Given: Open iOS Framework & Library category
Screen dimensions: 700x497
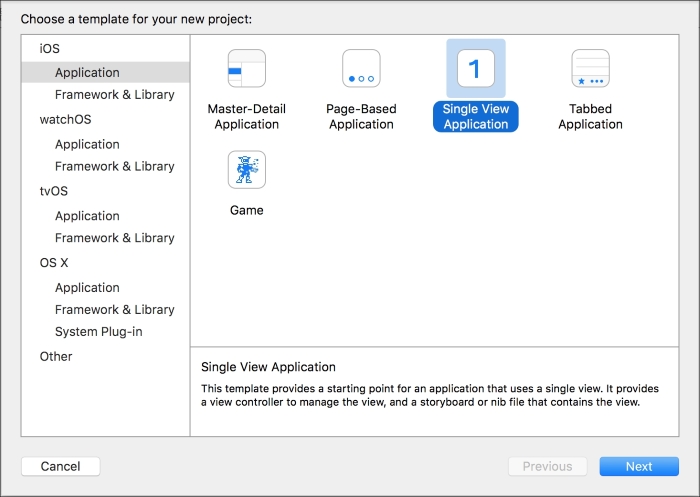Looking at the screenshot, I should click(114, 95).
